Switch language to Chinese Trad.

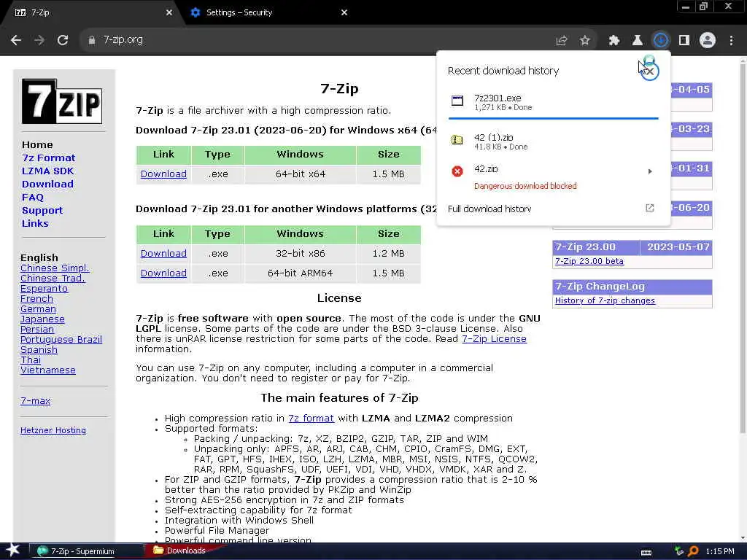[x=53, y=278]
